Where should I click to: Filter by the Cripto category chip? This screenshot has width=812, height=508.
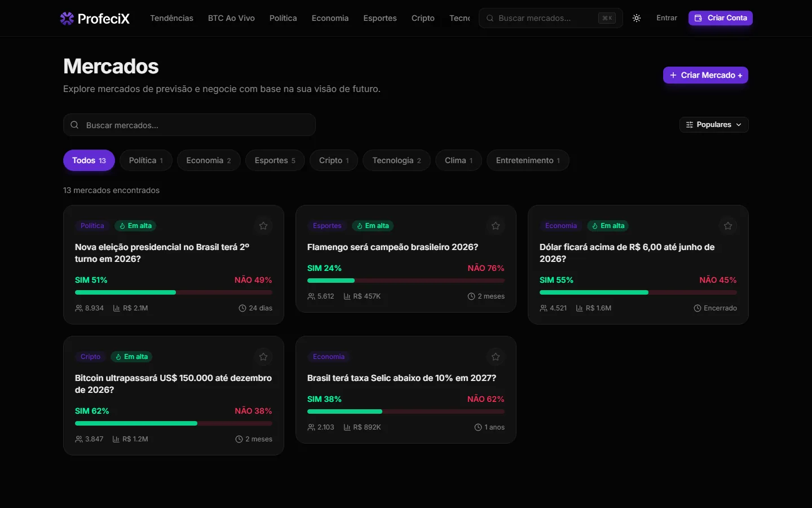(334, 160)
